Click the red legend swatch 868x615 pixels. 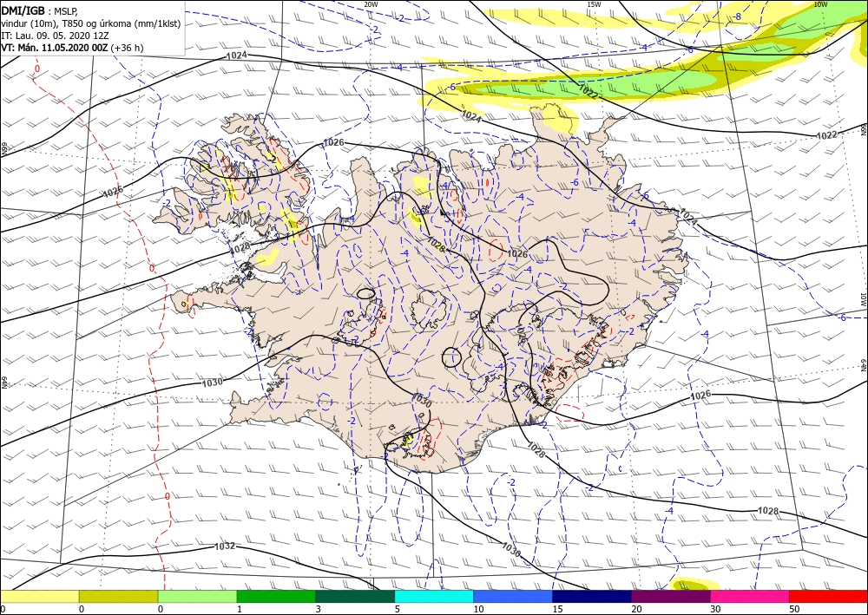coord(828,596)
